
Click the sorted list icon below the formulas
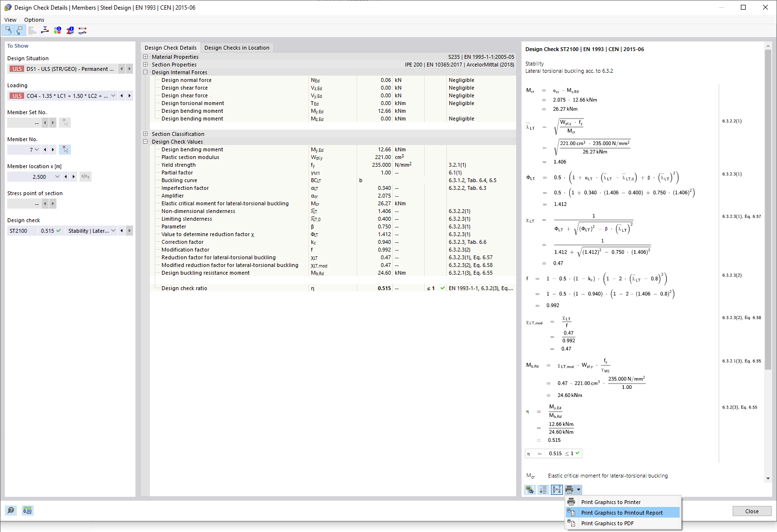(x=543, y=490)
